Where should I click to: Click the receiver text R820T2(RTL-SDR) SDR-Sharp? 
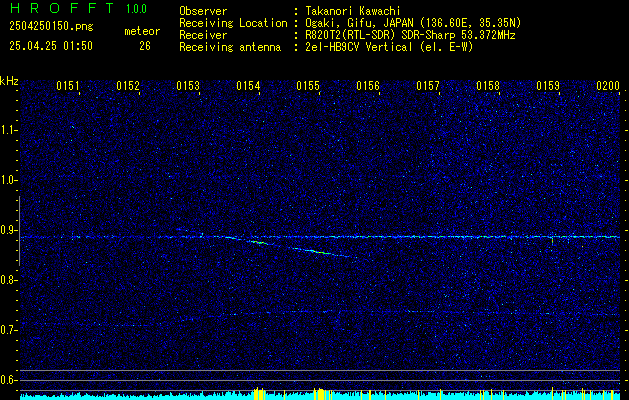coord(379,35)
